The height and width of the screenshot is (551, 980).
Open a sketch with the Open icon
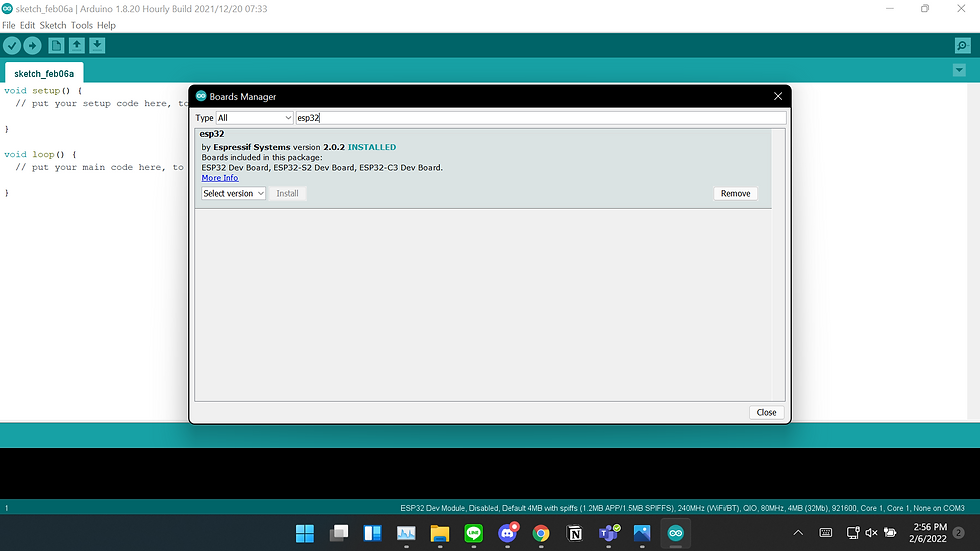(x=77, y=46)
